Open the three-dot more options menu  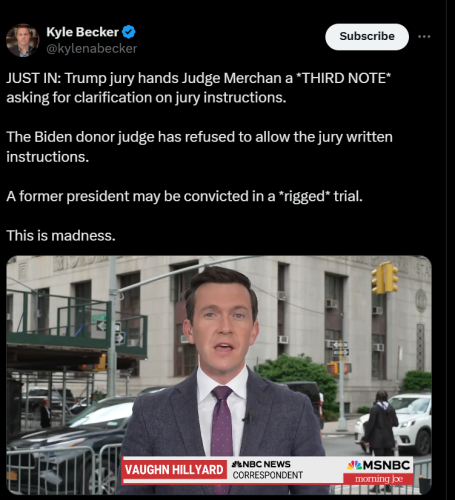[424, 36]
